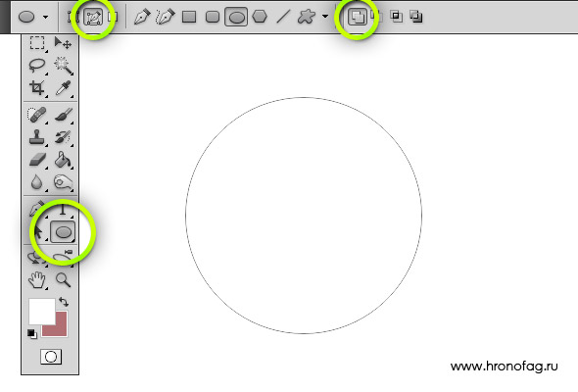Open the white foreground color swatch

[x=42, y=312]
